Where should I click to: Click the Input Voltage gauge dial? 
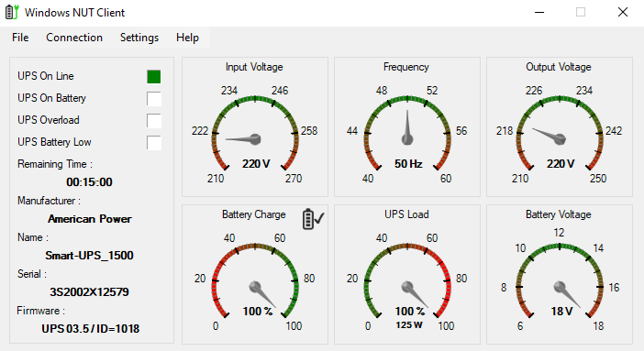(255, 134)
